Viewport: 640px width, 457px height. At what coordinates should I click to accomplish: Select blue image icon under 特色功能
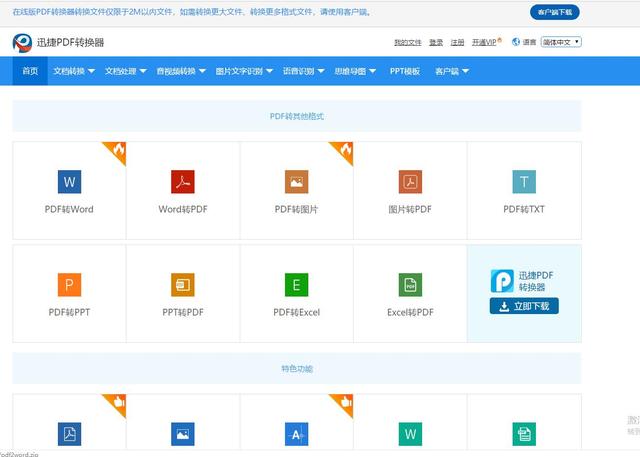coord(183,434)
